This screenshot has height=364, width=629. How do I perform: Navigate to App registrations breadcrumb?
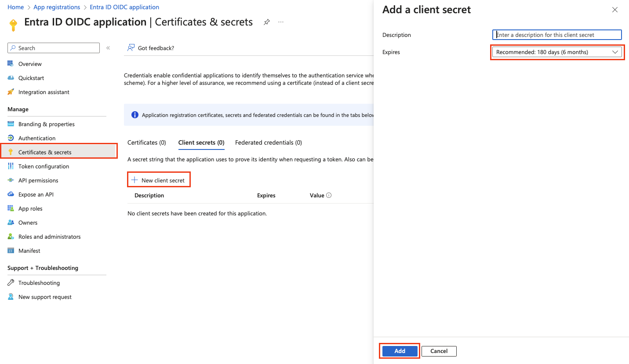(57, 7)
